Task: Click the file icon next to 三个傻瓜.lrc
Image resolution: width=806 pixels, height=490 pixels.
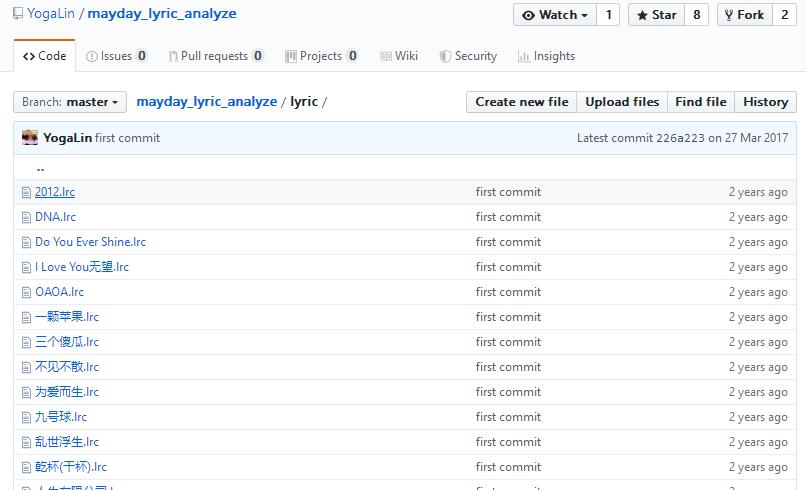Action: coord(27,342)
